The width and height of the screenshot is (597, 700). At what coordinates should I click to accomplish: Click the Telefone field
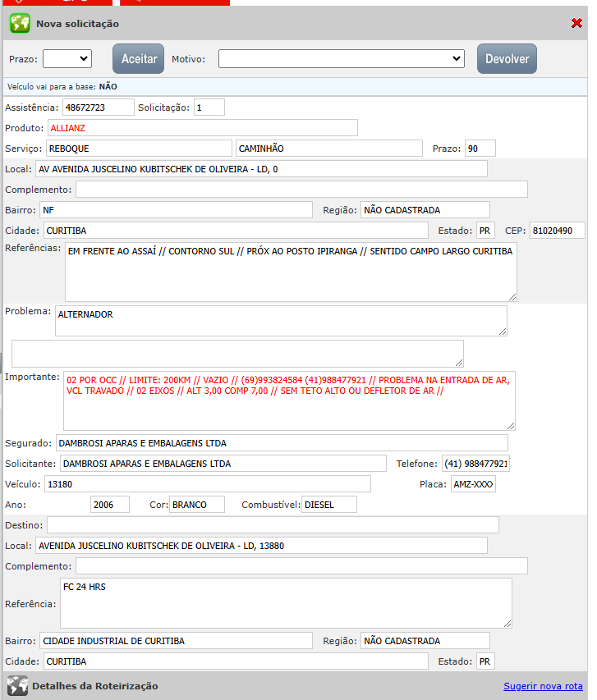[x=475, y=464]
